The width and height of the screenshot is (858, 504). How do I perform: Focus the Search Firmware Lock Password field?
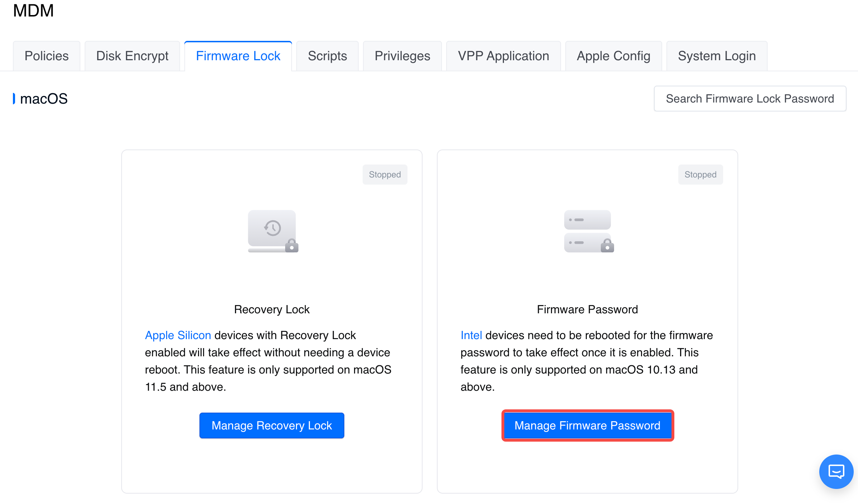point(750,99)
